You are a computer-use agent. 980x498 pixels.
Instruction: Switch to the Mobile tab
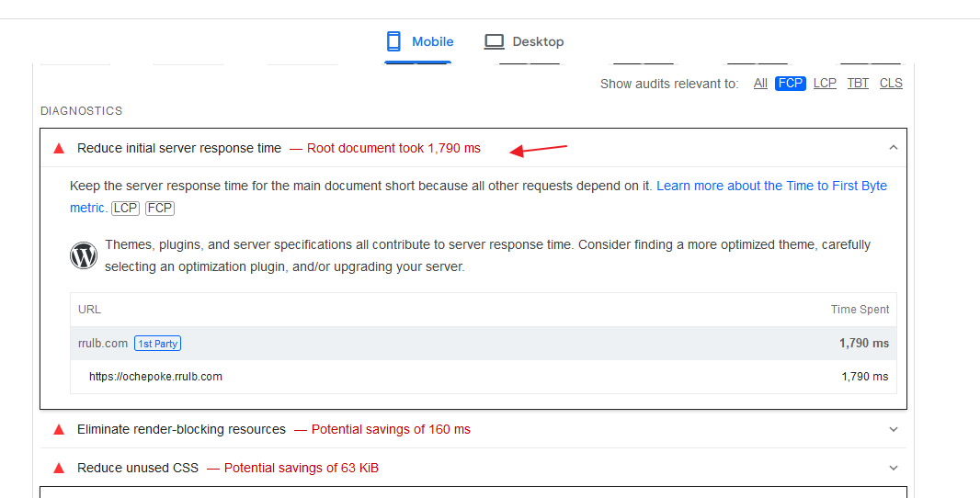[x=418, y=42]
